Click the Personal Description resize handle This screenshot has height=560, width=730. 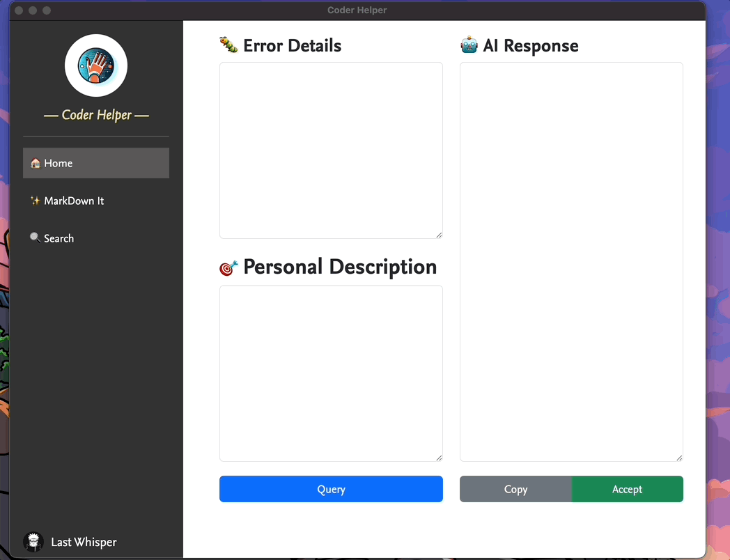click(439, 458)
